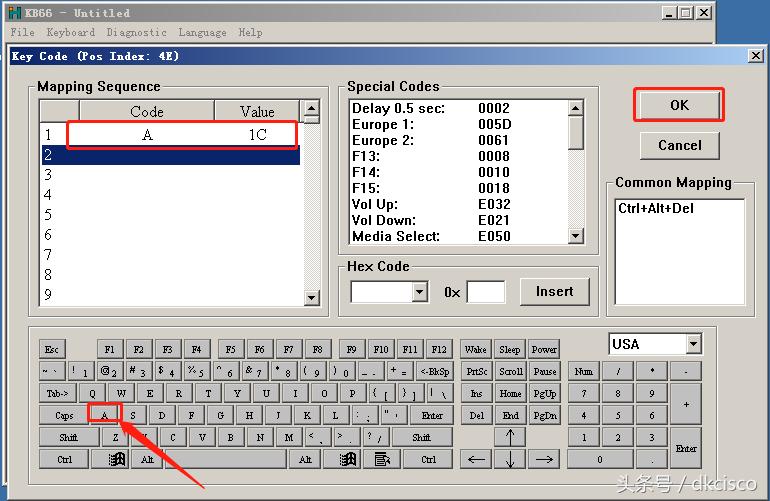Image resolution: width=770 pixels, height=501 pixels.
Task: Click the Insert hex code button
Action: pyautogui.click(x=554, y=292)
